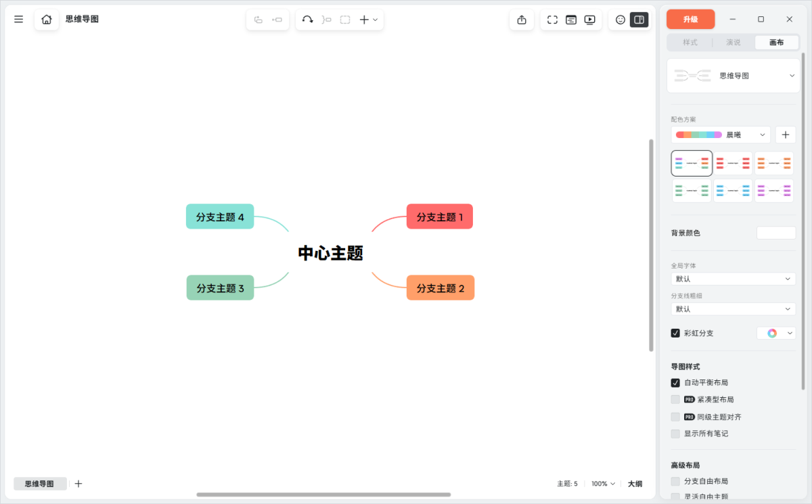
Task: Click the orange 升级 upgrade button
Action: tap(690, 19)
